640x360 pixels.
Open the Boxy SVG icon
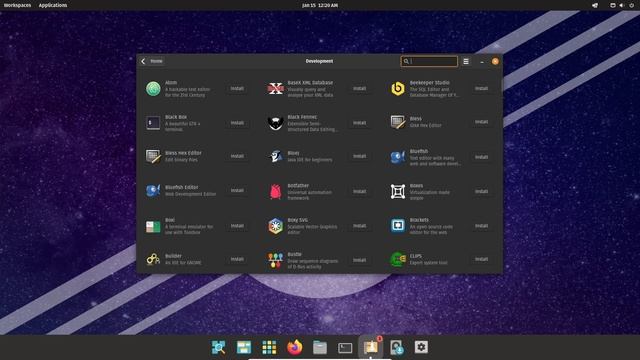(x=276, y=226)
